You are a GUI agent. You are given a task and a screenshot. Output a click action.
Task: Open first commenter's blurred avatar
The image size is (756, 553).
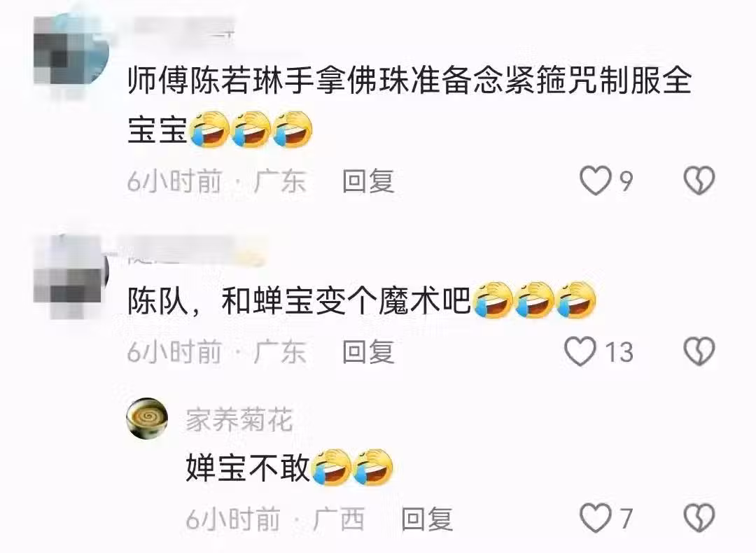71,54
